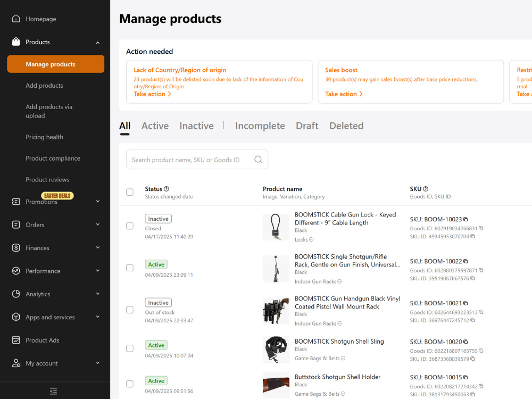Screen dimensions: 532x399
Task: Click the My account person icon
Action: tap(16, 363)
